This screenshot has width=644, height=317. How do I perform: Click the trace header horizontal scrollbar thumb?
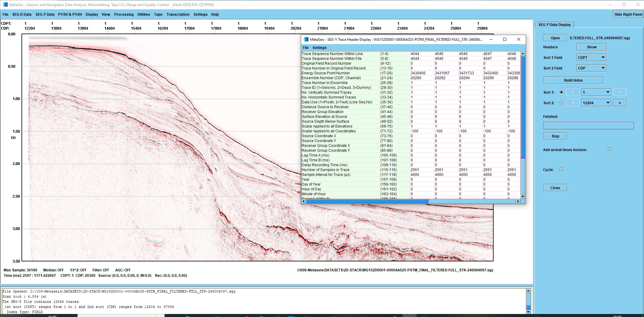[367, 201]
